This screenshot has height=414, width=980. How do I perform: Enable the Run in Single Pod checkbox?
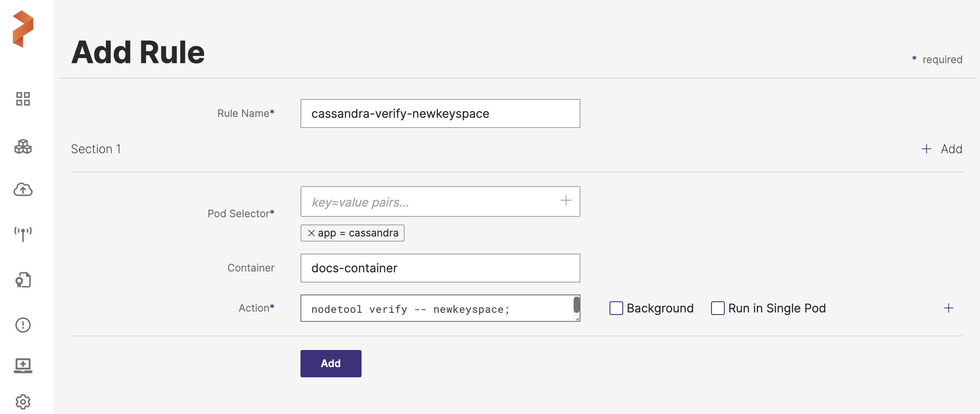coord(717,308)
